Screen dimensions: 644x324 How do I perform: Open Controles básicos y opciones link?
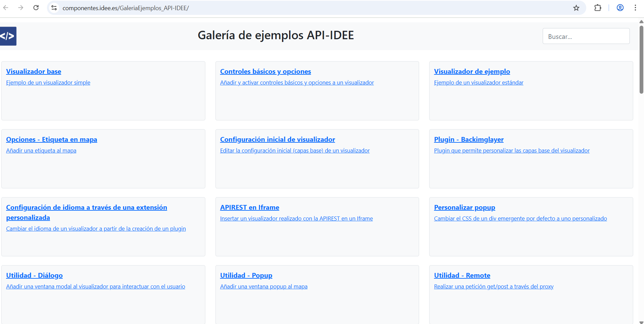click(265, 71)
